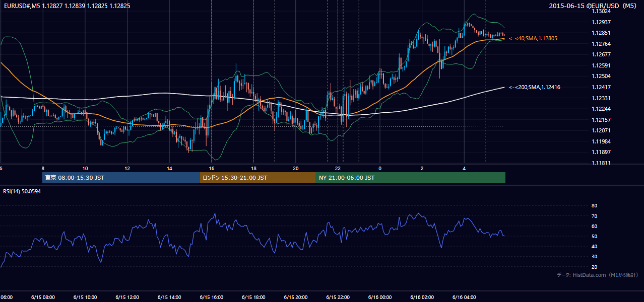
Task: Select the ロンドン 15:30-21:00 JST session bar
Action: tap(258, 178)
